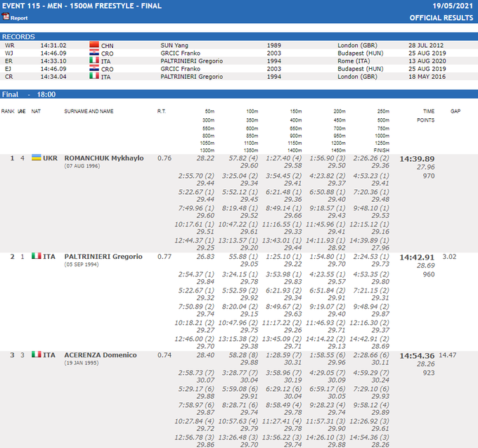
Task: Click the R.T. column header
Action: click(x=162, y=111)
